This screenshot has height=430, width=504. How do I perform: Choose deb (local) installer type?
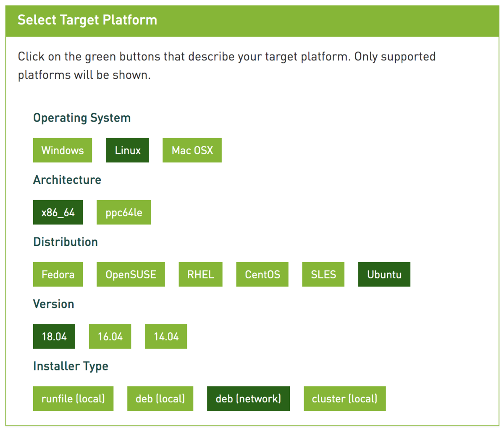pyautogui.click(x=160, y=399)
